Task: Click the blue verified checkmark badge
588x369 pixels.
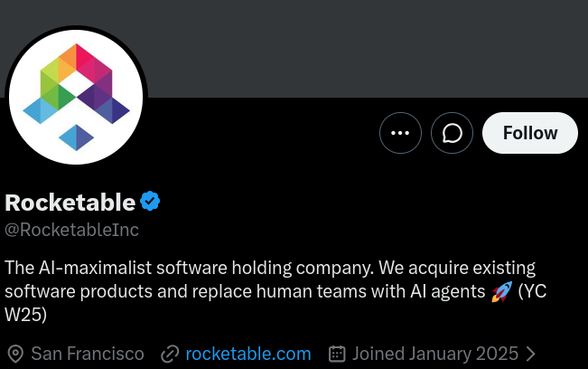Action: pyautogui.click(x=150, y=201)
